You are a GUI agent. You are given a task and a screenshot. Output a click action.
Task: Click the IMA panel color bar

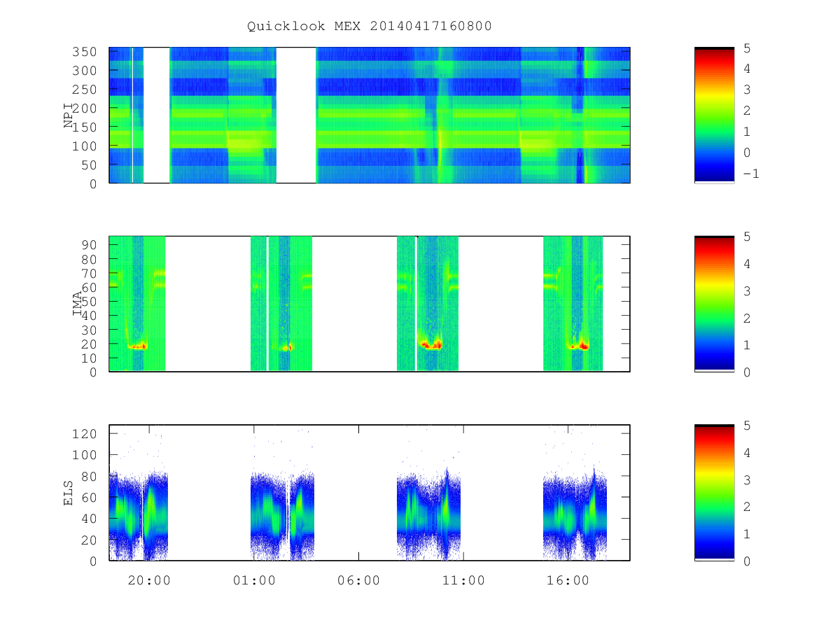click(714, 304)
